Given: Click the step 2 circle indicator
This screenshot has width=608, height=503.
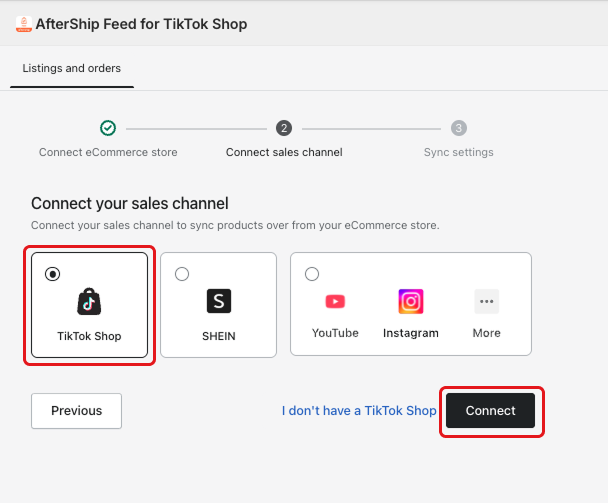Looking at the screenshot, I should (284, 128).
